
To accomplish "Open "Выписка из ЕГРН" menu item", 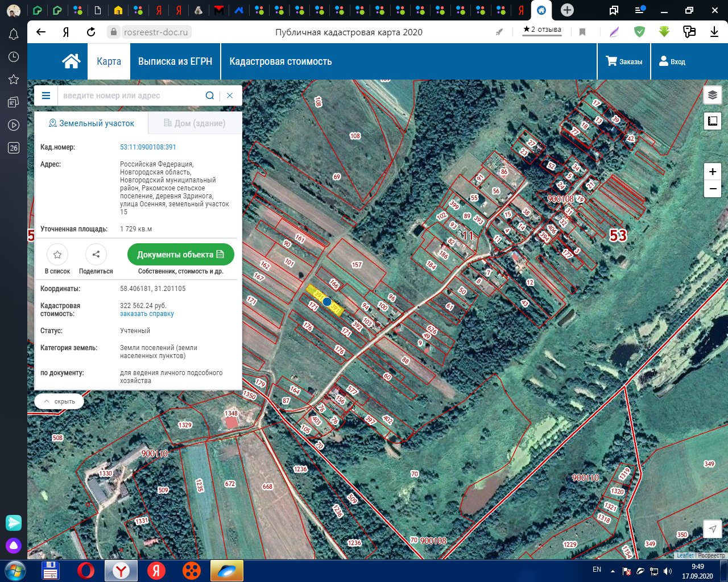I will tap(175, 61).
